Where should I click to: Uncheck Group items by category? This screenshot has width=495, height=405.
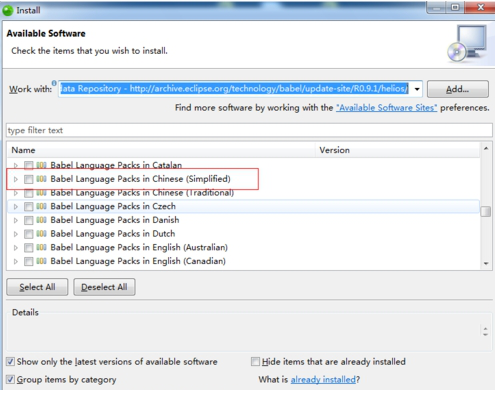coord(11,379)
